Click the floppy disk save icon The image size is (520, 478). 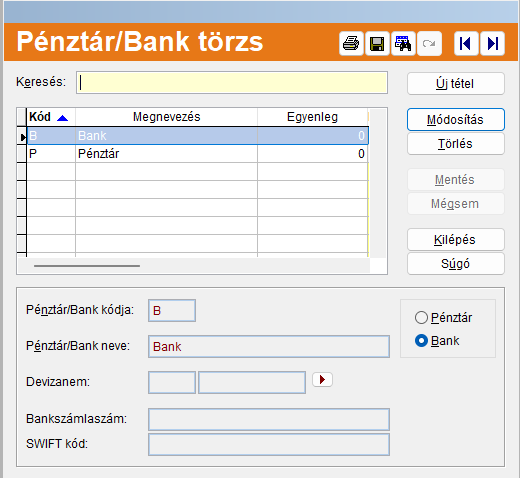[x=377, y=43]
